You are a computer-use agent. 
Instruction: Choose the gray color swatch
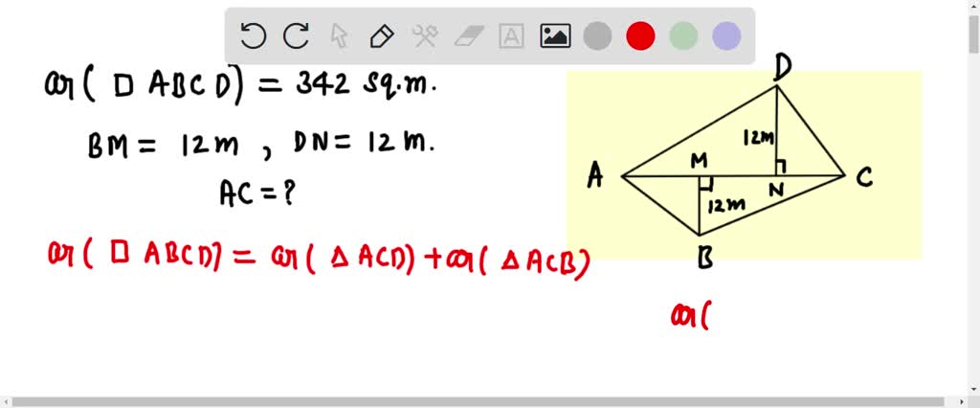click(x=597, y=36)
